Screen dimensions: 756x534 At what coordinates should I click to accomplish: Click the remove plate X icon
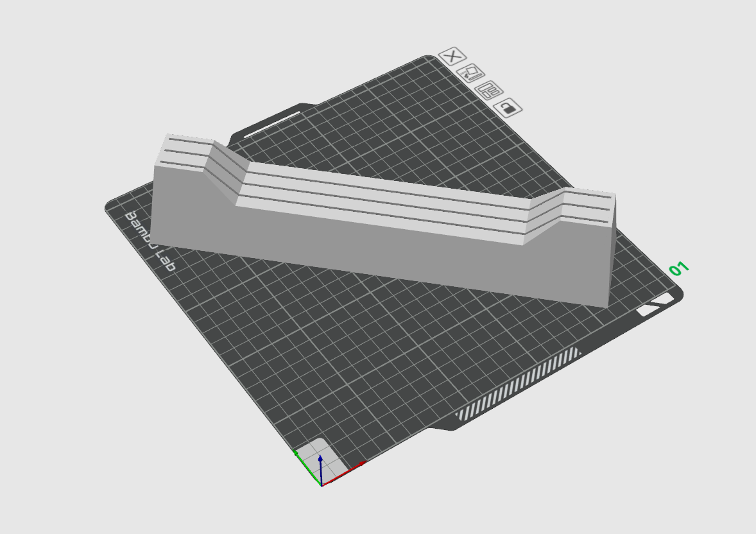[452, 56]
